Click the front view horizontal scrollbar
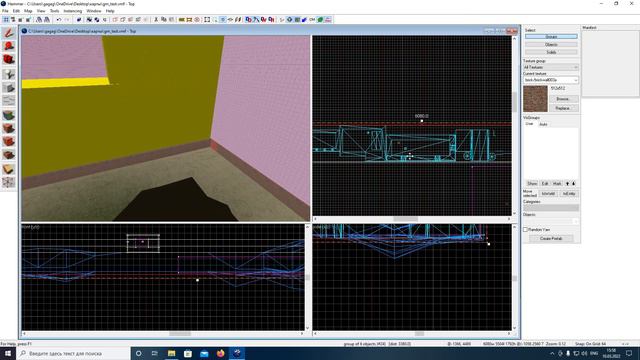Image resolution: width=640 pixels, height=360 pixels. click(x=163, y=333)
